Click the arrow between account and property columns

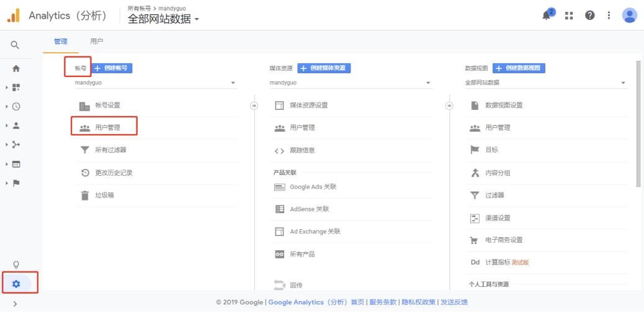pos(254,106)
